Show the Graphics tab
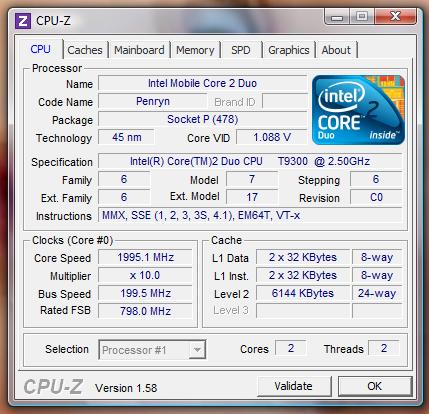Screen dimensions: 429x414 click(x=289, y=50)
